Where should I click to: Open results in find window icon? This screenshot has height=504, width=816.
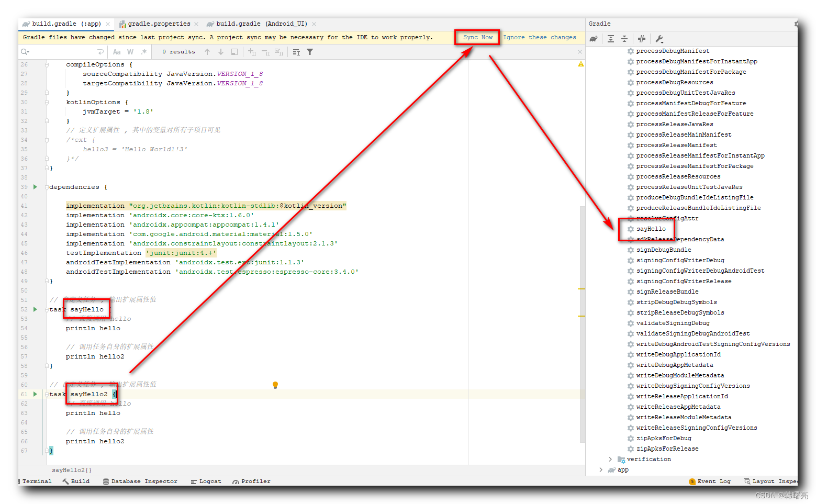click(x=234, y=52)
